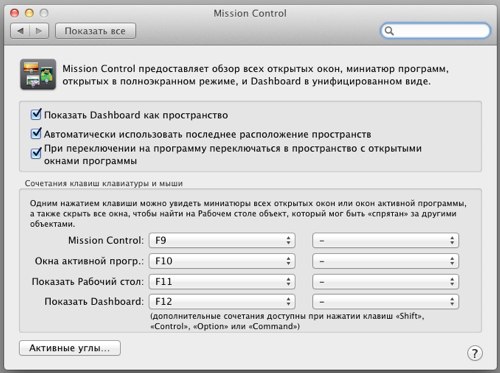Click the Показать Рабочий стол: row label
Screen dimensions: 500x373
tap(88, 282)
